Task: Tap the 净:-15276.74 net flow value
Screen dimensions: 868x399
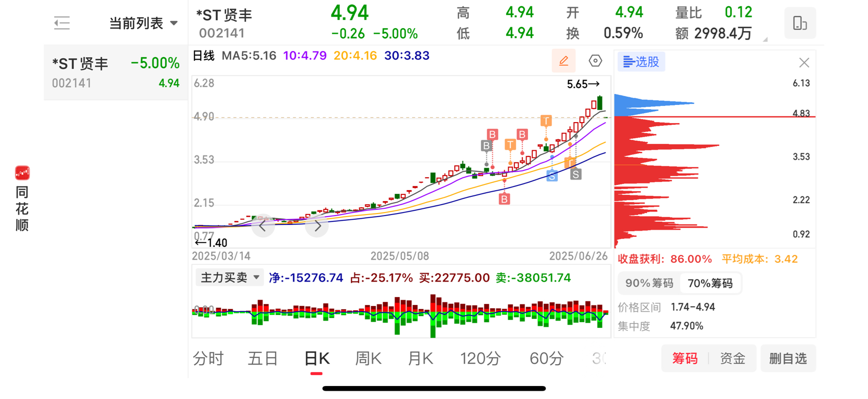Action: [306, 277]
